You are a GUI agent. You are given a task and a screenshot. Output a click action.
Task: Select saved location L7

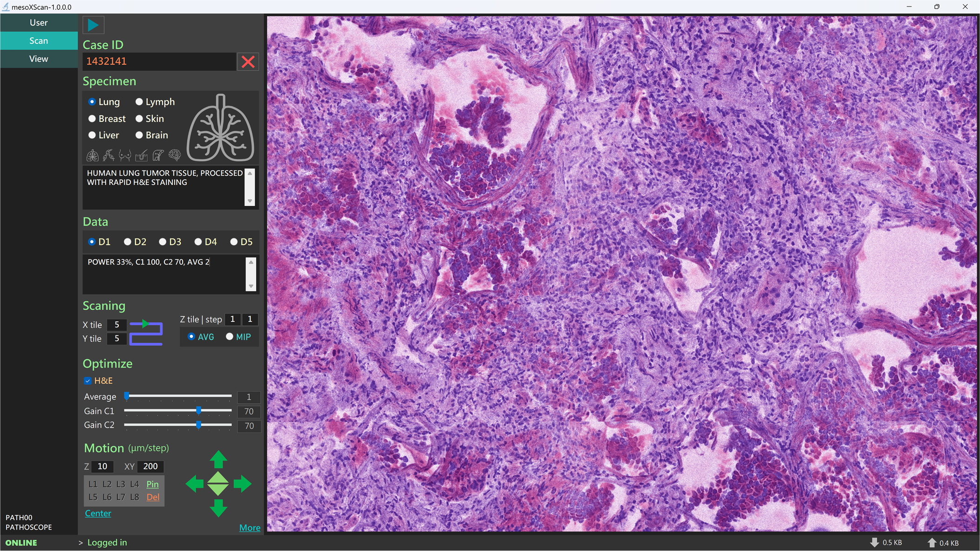(x=121, y=497)
